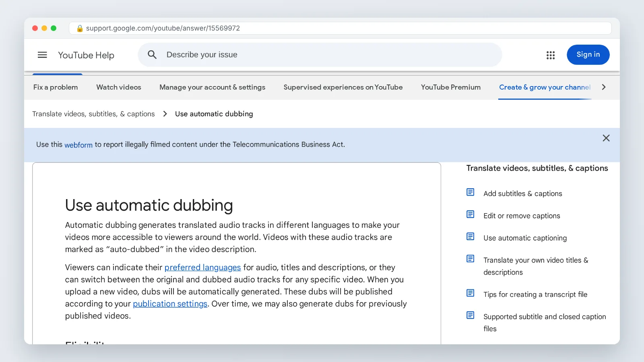The height and width of the screenshot is (362, 644).
Task: Open the webform link in banner
Action: pos(78,145)
